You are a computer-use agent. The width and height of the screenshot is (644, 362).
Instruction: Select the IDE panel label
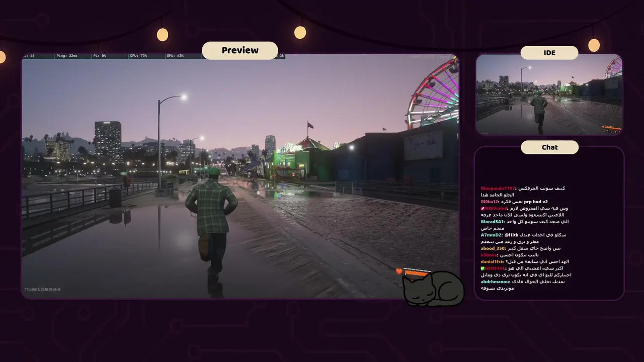tap(549, 53)
